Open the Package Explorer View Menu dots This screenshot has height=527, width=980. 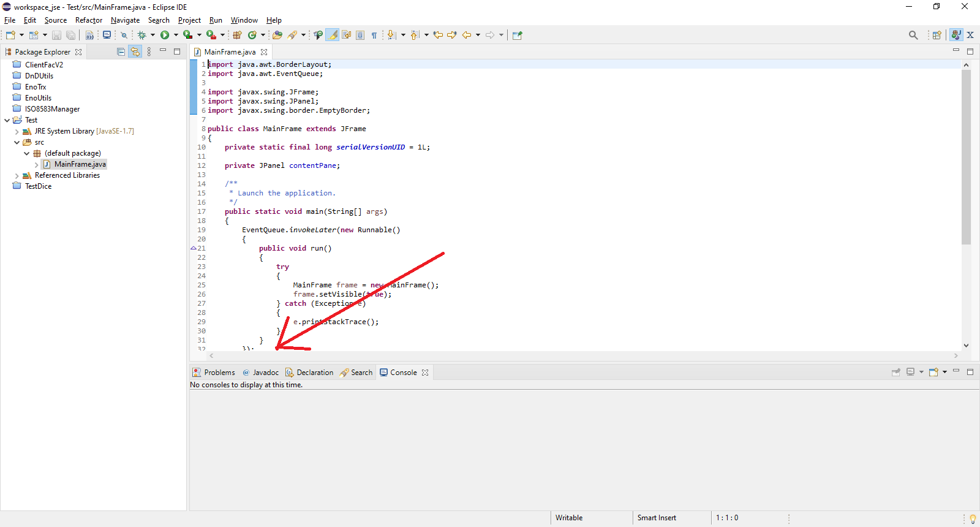click(x=149, y=52)
